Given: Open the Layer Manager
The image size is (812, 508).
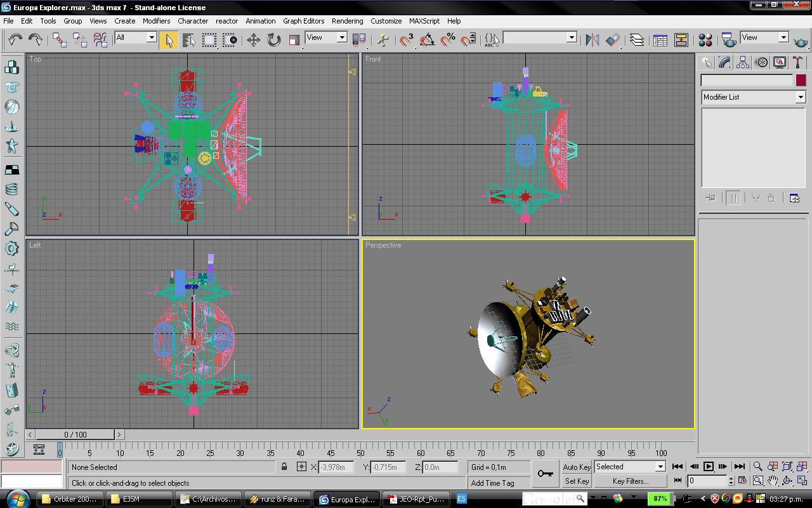Looking at the screenshot, I should 637,40.
